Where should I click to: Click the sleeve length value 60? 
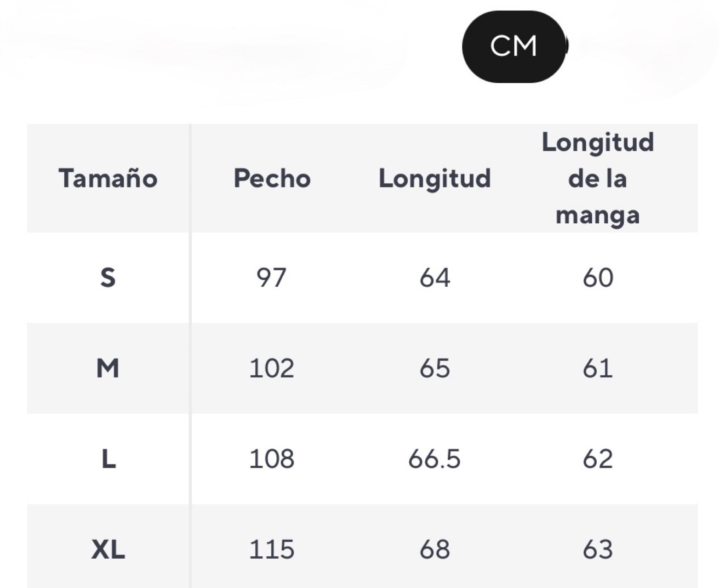tap(598, 277)
